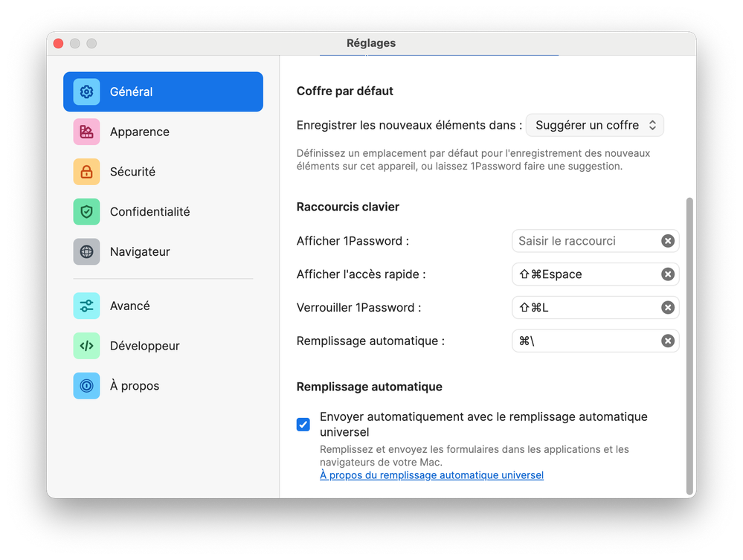Open Apparence via its palette icon
Image resolution: width=743 pixels, height=560 pixels.
tap(86, 132)
